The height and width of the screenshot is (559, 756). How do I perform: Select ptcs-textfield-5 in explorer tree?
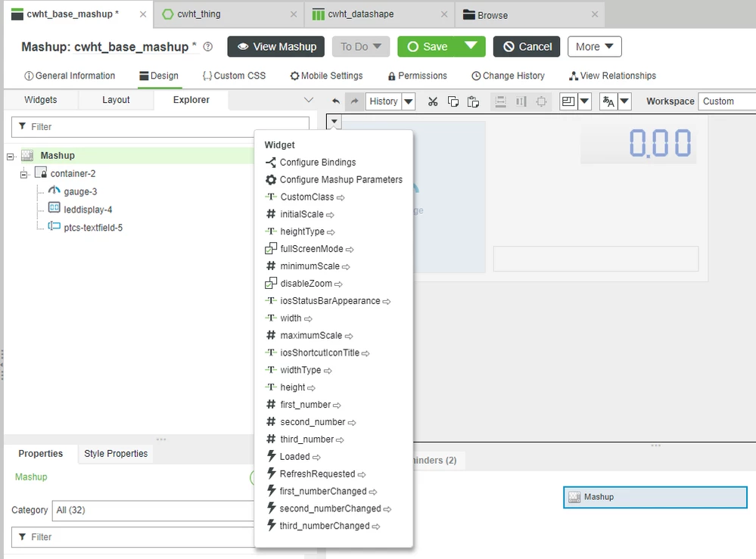93,228
